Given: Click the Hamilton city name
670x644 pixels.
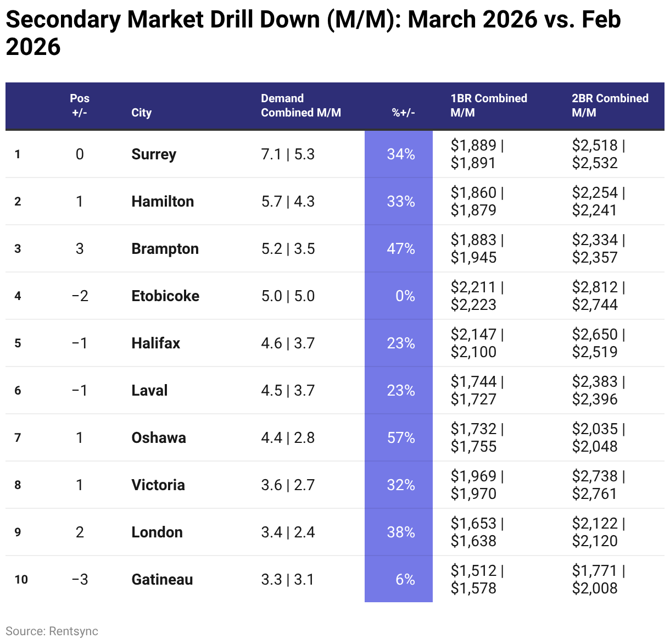Looking at the screenshot, I should [163, 202].
